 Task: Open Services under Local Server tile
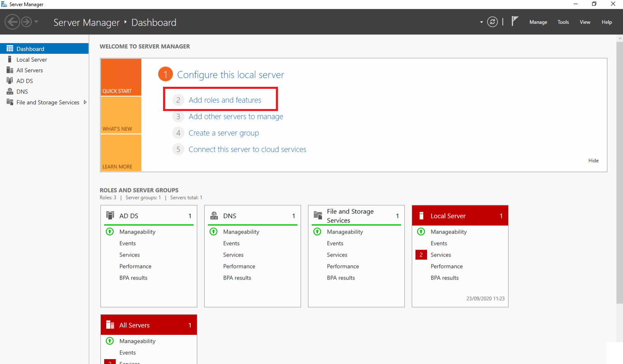coord(441,255)
